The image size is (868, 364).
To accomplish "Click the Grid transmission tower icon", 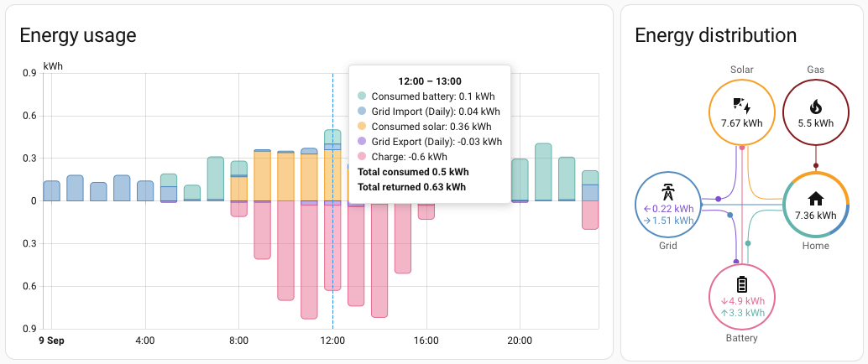I will [668, 190].
